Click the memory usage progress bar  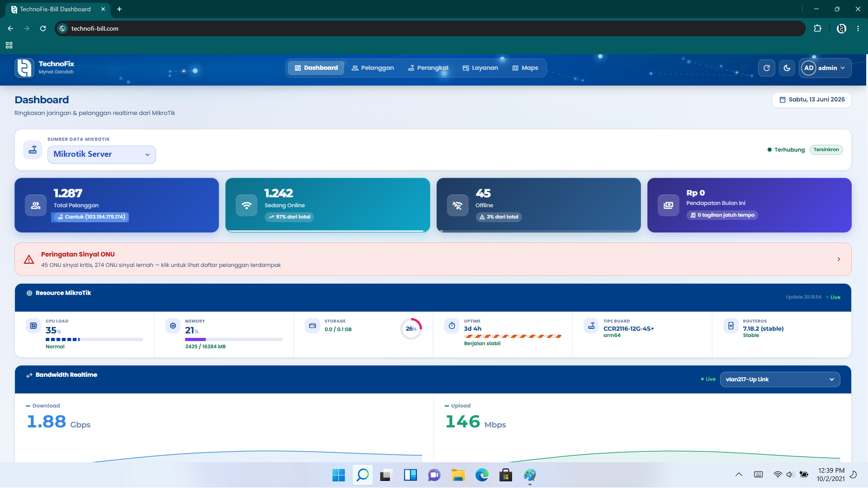[234, 339]
